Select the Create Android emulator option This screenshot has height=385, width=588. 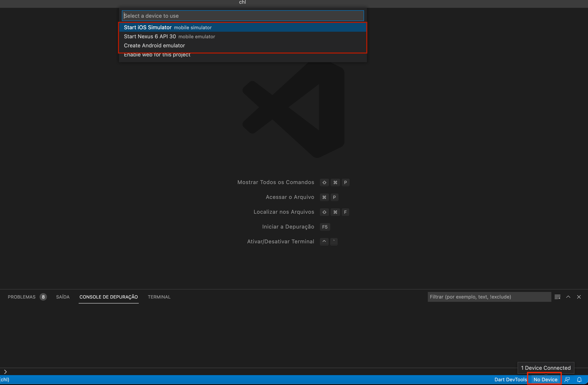click(154, 45)
